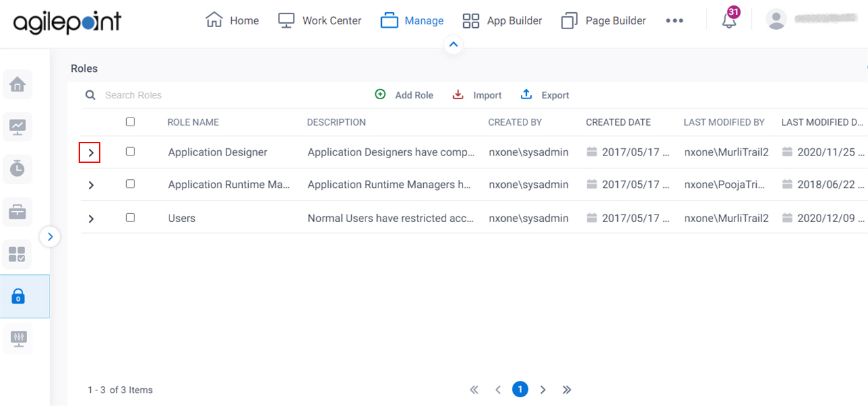Open the Home menu

(x=232, y=20)
